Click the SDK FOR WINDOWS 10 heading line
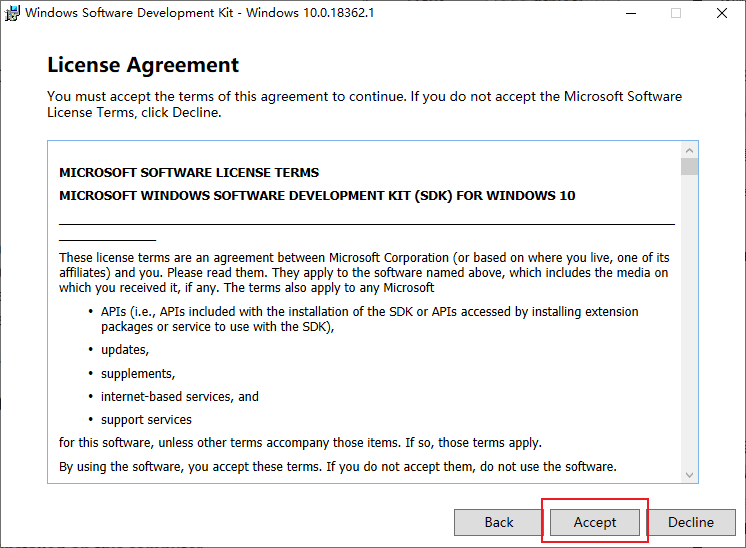The height and width of the screenshot is (548, 746). coord(317,195)
